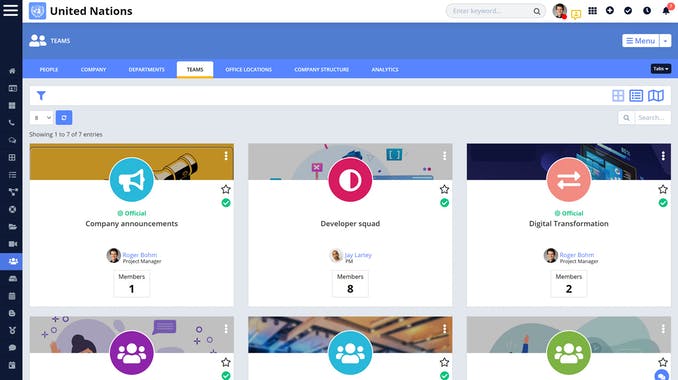The image size is (678, 380).
Task: Click the refresh button
Action: 64,118
